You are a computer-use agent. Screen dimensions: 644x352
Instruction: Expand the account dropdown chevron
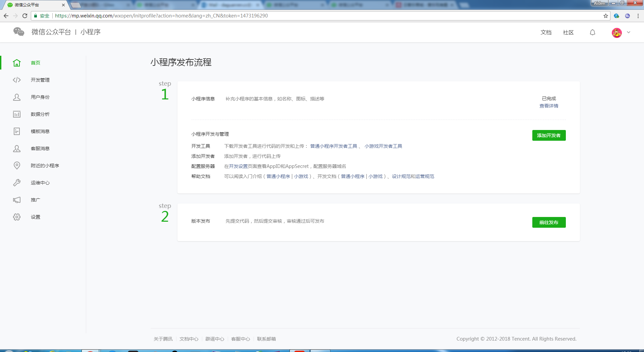coord(629,32)
